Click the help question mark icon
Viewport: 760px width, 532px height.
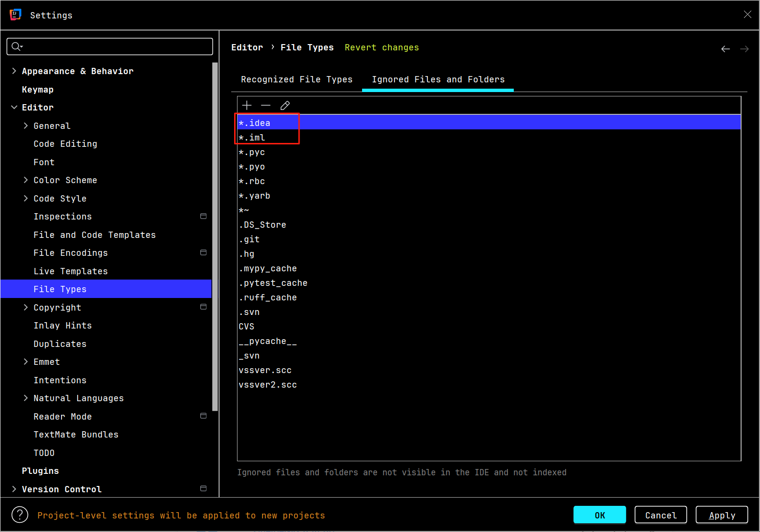(20, 515)
